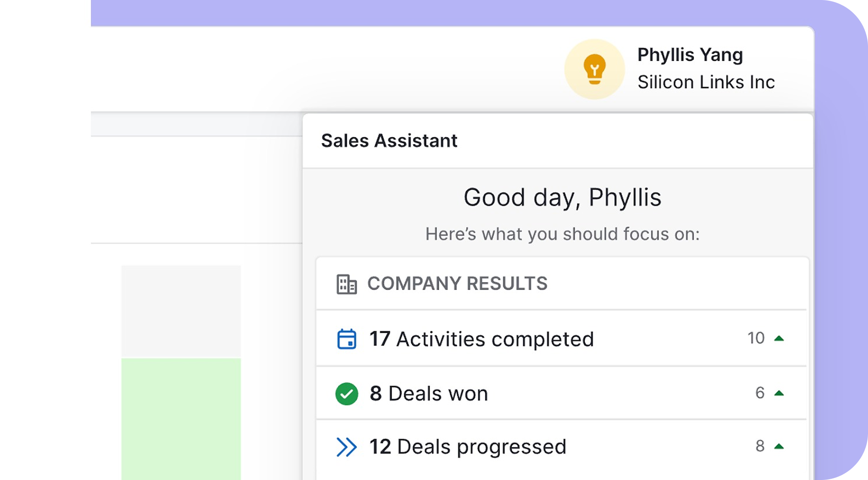Click the COMPANY RESULTS section heading

457,283
